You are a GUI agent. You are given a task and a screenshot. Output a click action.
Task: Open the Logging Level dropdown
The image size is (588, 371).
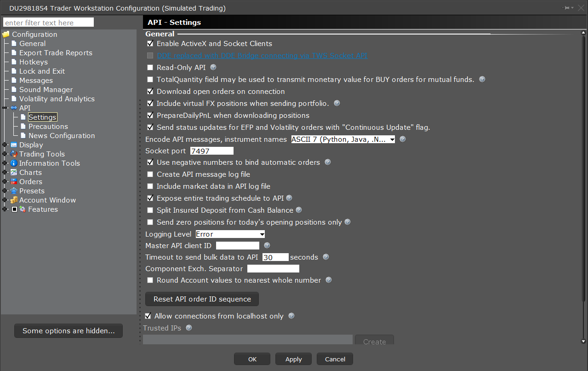[x=230, y=234]
